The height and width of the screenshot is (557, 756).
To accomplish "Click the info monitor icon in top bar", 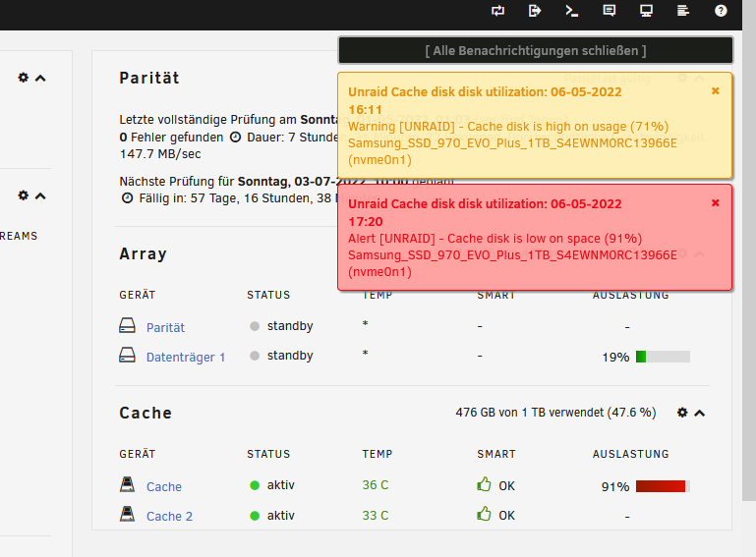I will click(646, 11).
